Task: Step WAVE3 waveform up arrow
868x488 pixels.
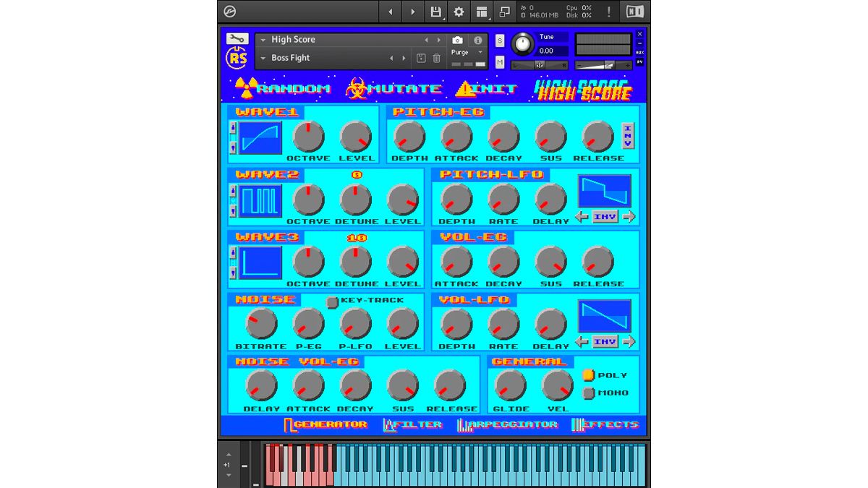Action: pos(233,253)
